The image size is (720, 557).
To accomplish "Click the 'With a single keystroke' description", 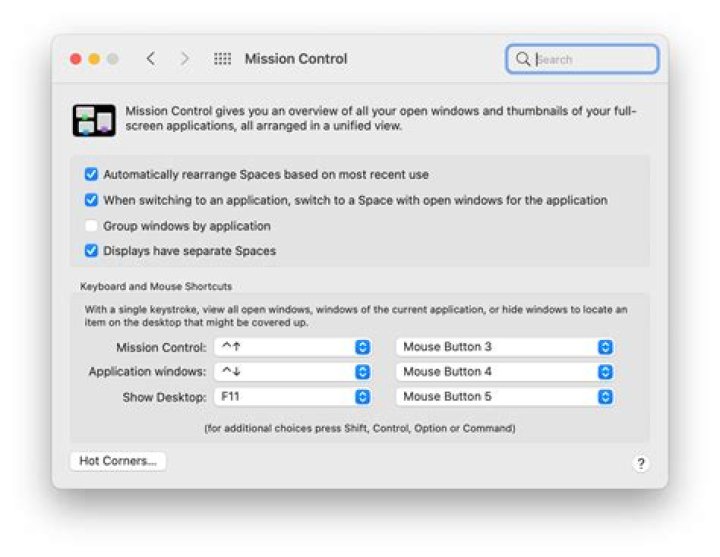I will click(x=356, y=316).
